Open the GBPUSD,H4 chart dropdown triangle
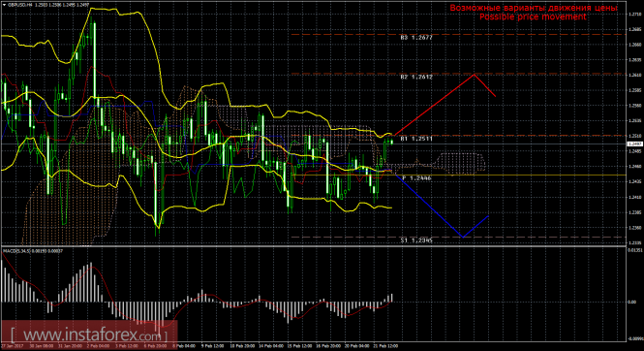Viewport: 644px width, 351px height. coord(4,5)
